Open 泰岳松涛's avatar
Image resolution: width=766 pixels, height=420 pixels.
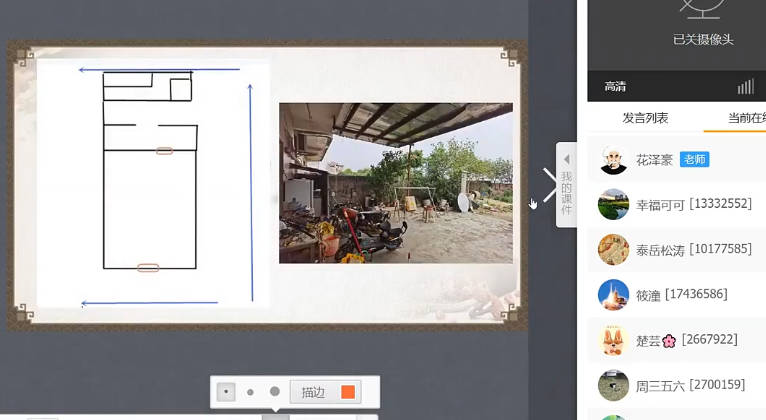coord(613,250)
